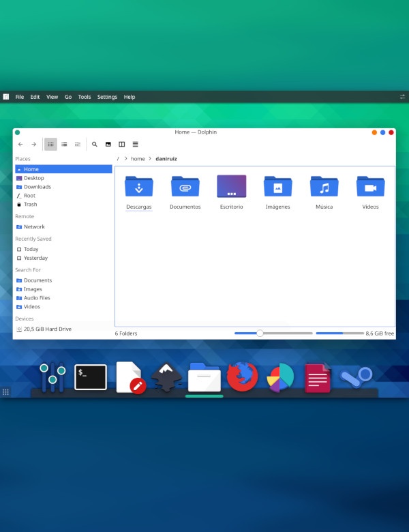
Task: Click the Dolphin icon in top panel
Action: [x=5, y=97]
